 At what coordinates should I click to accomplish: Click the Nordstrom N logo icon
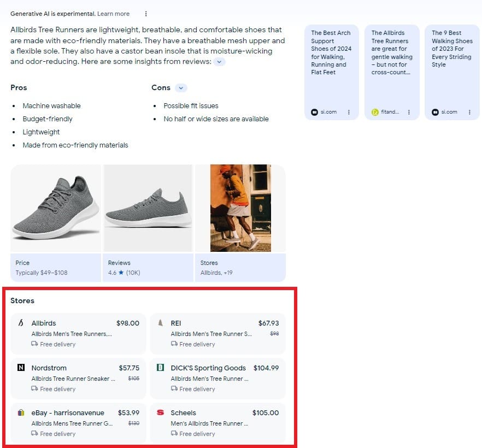click(21, 368)
